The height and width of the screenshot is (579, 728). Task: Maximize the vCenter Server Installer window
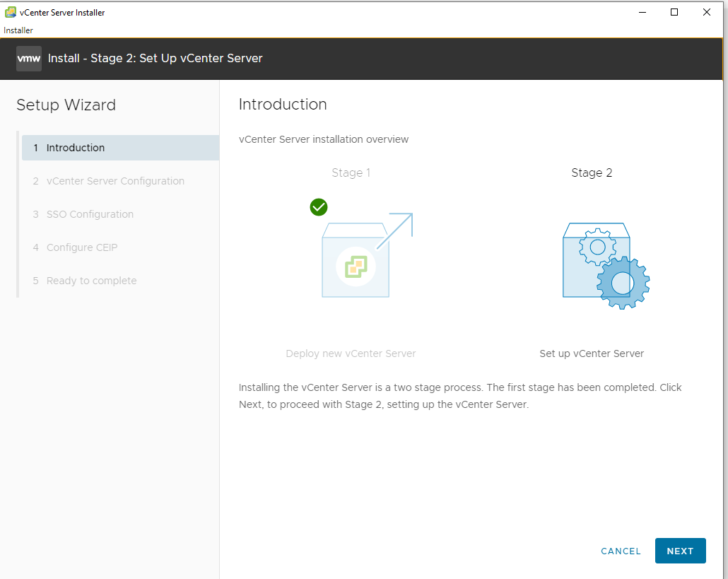(674, 13)
